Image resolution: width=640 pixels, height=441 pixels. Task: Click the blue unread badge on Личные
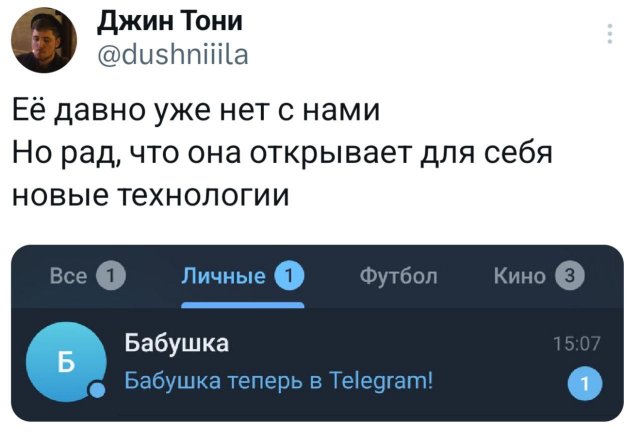pos(288,276)
